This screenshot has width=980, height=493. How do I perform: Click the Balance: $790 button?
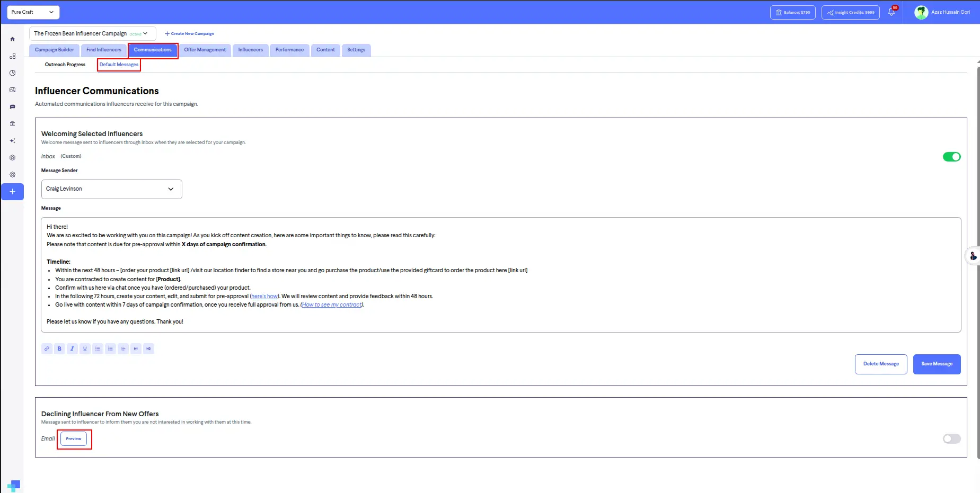(792, 12)
